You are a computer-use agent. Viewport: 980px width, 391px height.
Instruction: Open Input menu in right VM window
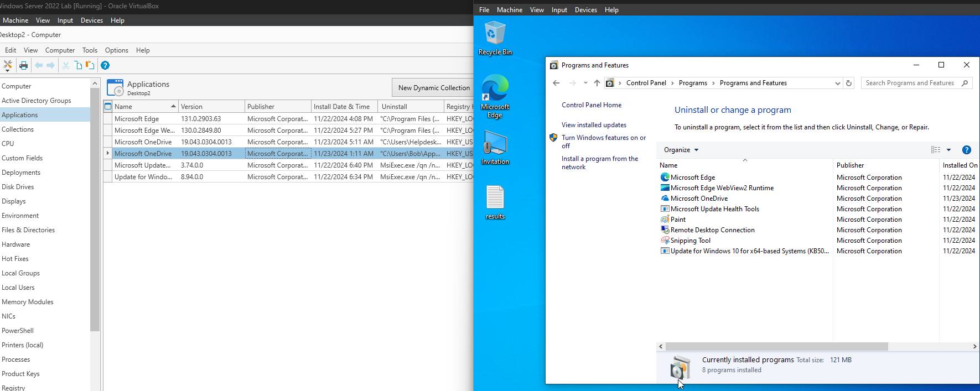coord(559,10)
